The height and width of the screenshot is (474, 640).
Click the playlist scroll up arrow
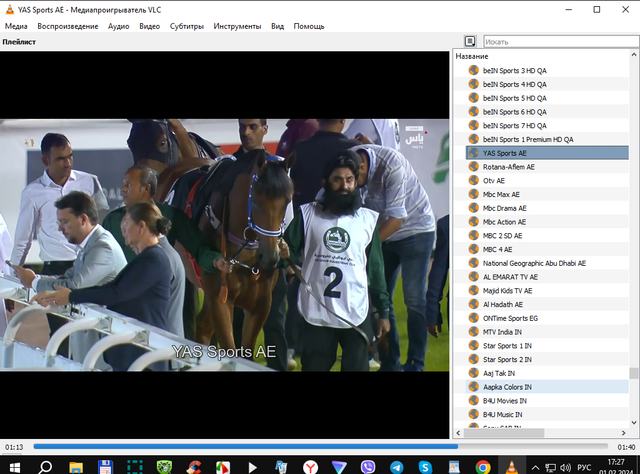[x=634, y=55]
